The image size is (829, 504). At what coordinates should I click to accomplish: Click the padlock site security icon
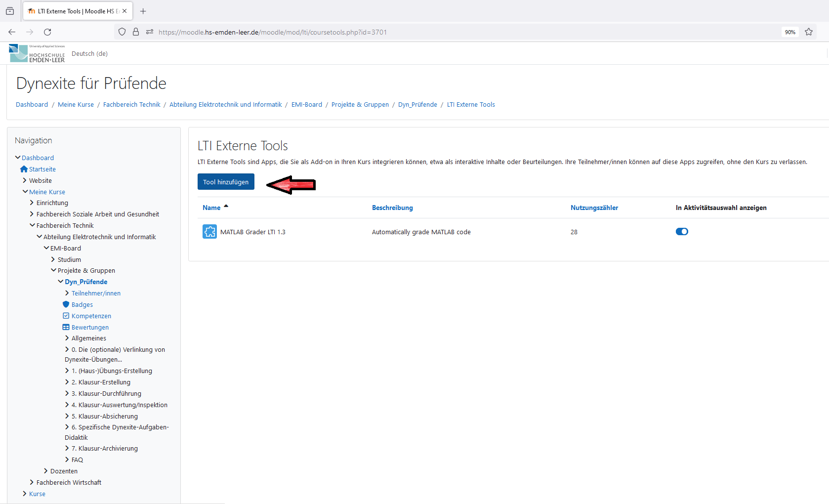(x=136, y=32)
